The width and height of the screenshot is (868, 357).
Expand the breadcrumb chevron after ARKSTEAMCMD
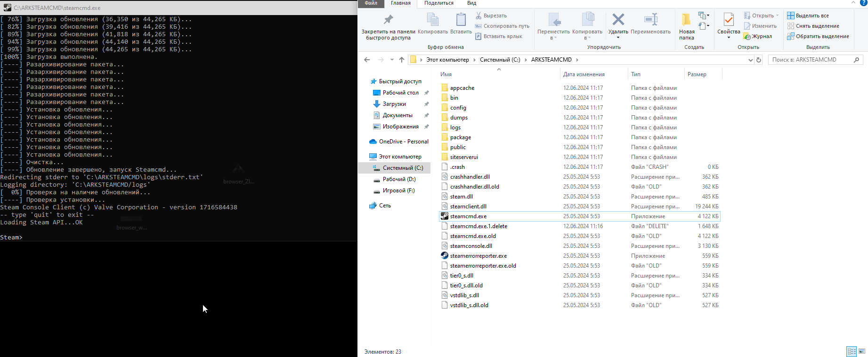click(x=577, y=60)
